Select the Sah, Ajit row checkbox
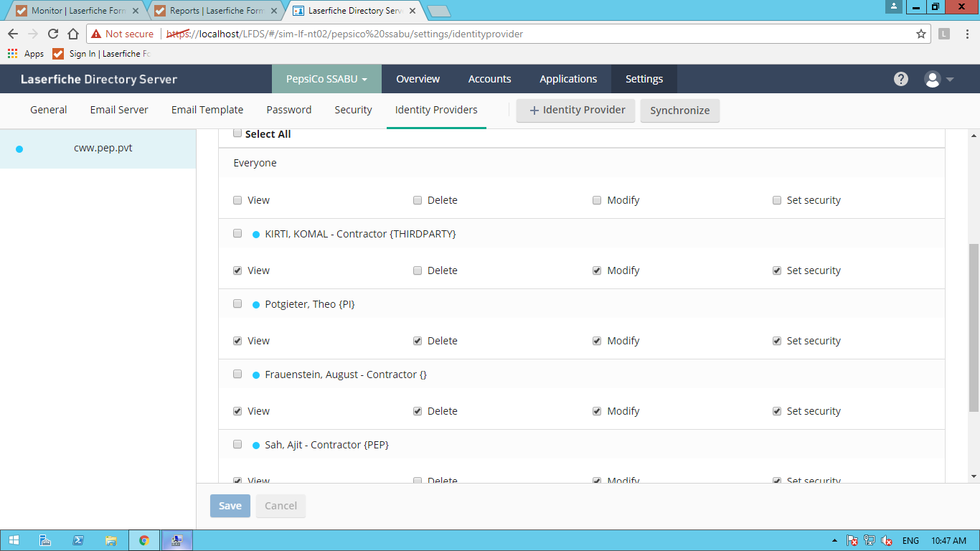 237,444
